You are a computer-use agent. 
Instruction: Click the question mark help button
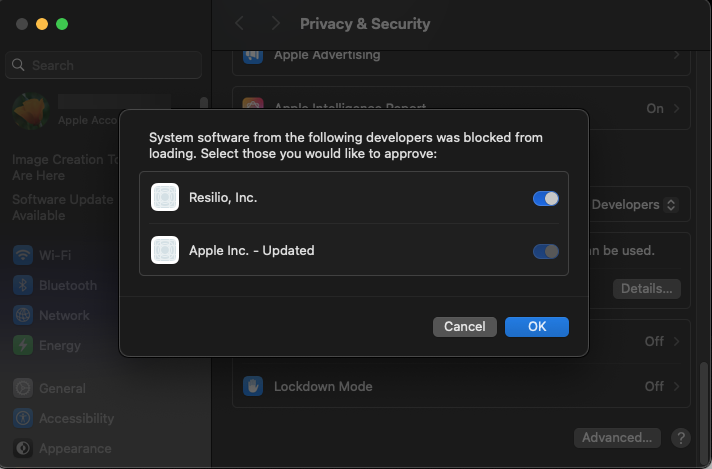681,437
